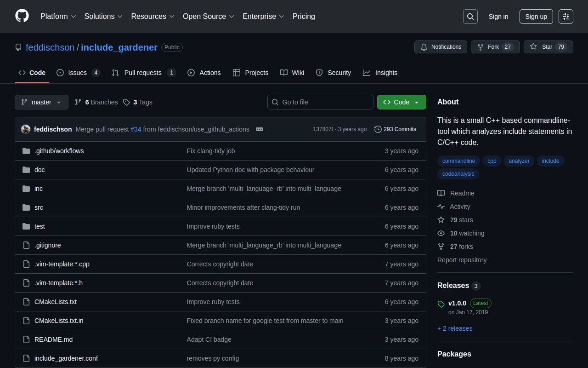Click the appearance settings icon in the header
Image resolution: width=588 pixels, height=368 pixels.
click(566, 17)
